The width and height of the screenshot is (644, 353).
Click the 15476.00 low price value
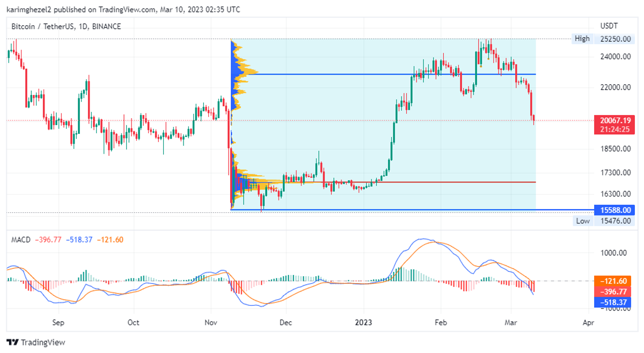coord(614,221)
